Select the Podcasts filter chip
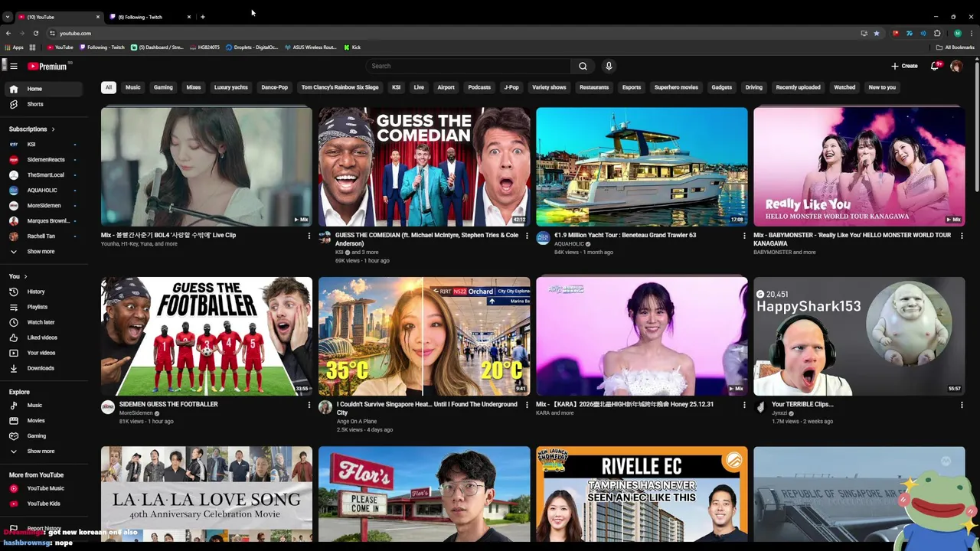 pyautogui.click(x=479, y=87)
